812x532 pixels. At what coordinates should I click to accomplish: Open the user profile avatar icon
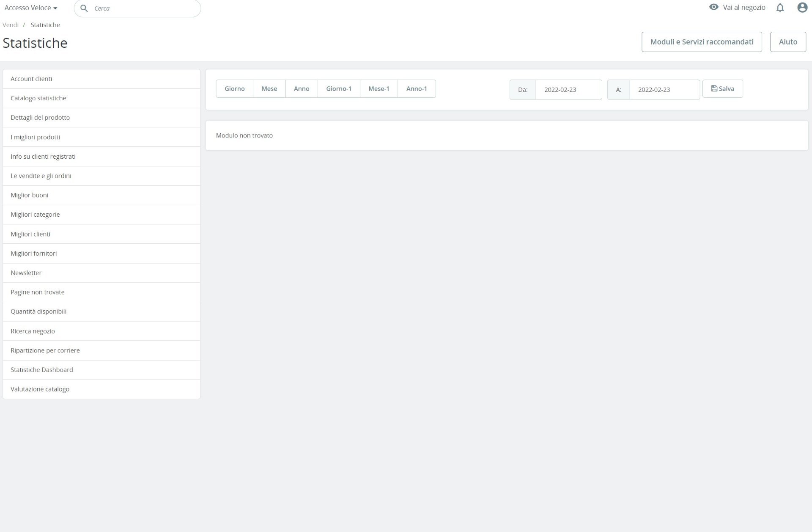tap(802, 8)
